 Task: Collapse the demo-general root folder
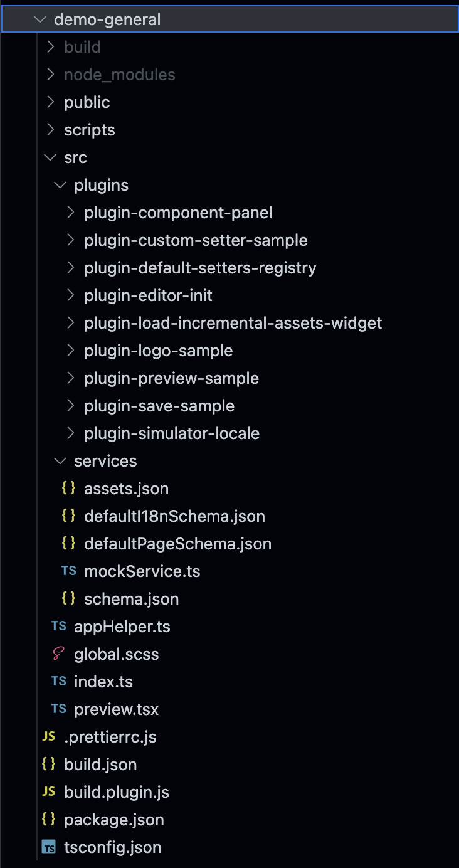pos(41,19)
